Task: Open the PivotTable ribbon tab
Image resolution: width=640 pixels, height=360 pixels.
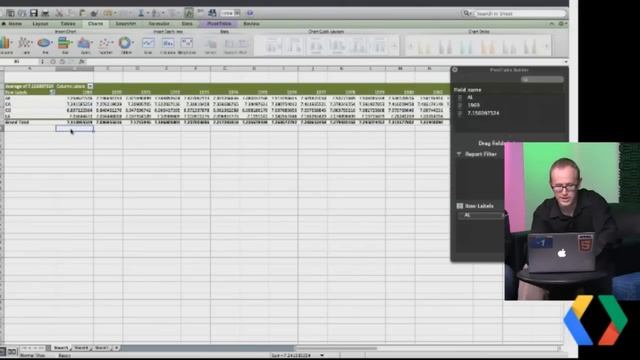Action: (219, 24)
